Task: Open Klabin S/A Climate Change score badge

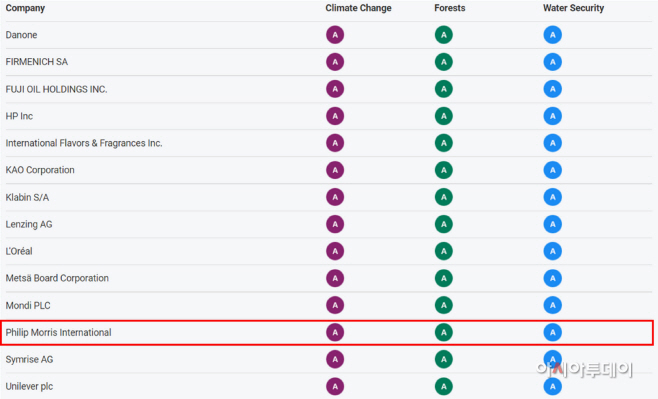Action: pyautogui.click(x=335, y=197)
